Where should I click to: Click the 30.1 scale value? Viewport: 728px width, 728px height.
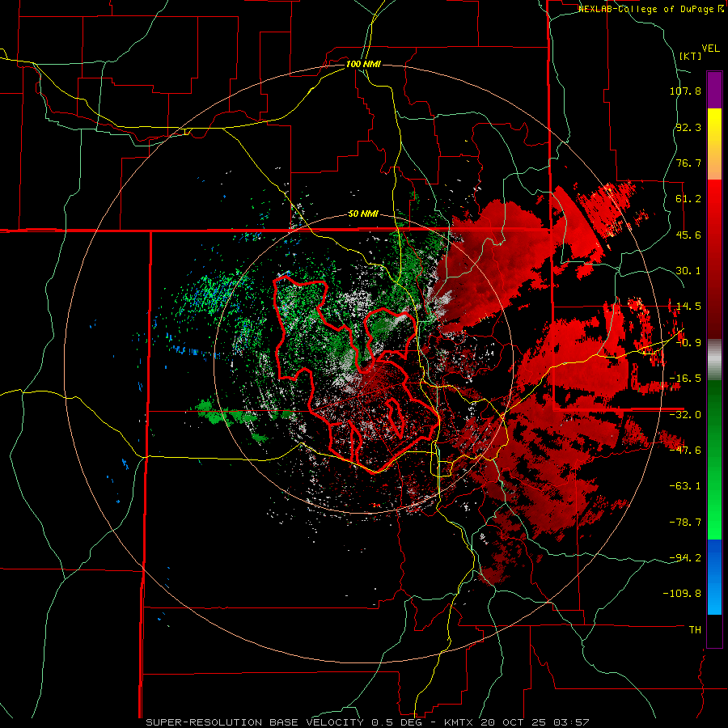[688, 271]
